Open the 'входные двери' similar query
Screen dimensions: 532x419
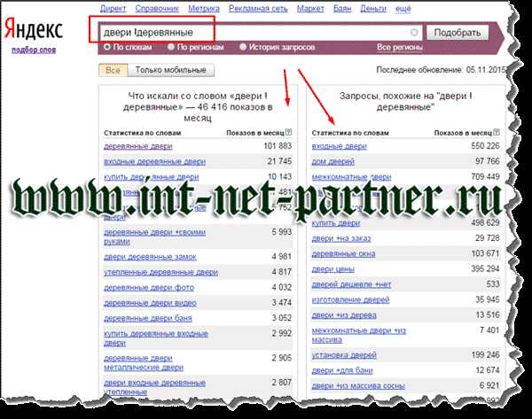point(340,146)
